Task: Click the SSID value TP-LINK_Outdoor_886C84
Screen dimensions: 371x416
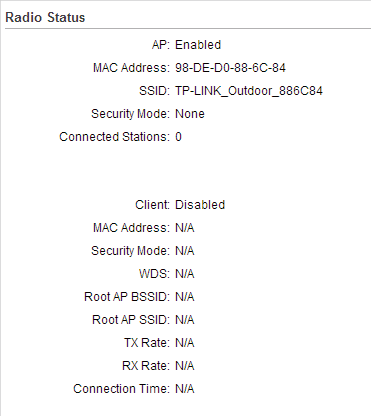Action: coord(249,91)
